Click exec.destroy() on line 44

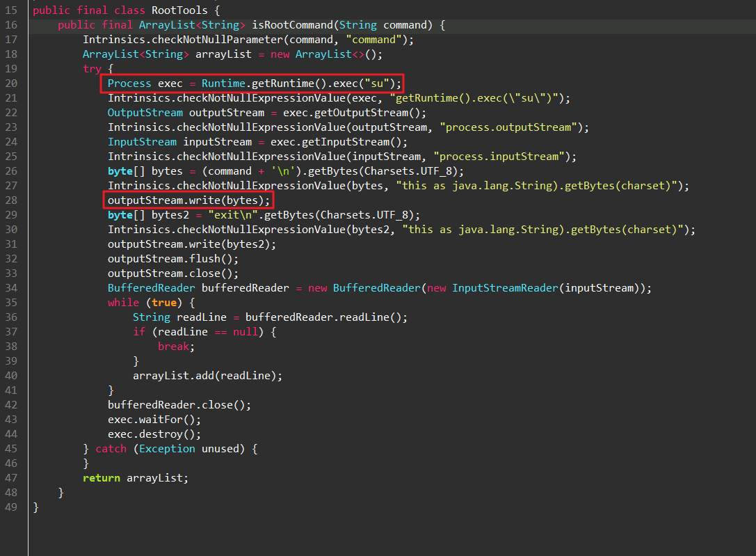pyautogui.click(x=152, y=434)
